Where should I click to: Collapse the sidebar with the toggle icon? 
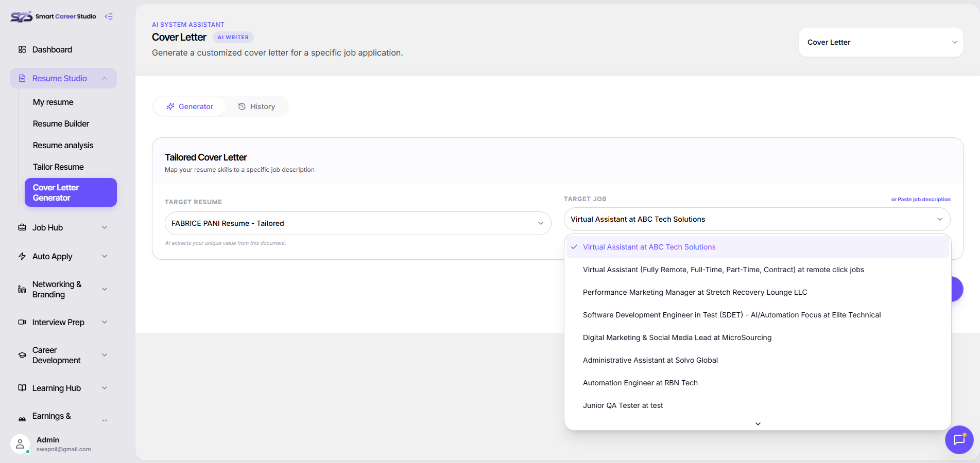coord(109,16)
